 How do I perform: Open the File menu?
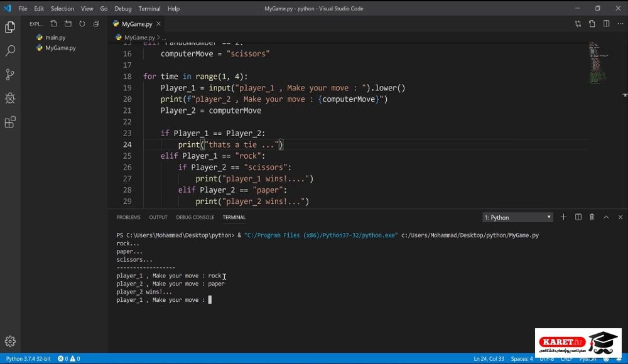pyautogui.click(x=23, y=8)
